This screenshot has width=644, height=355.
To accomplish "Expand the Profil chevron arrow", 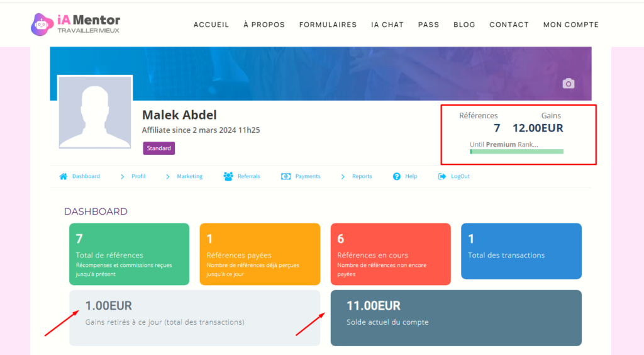I will [123, 176].
